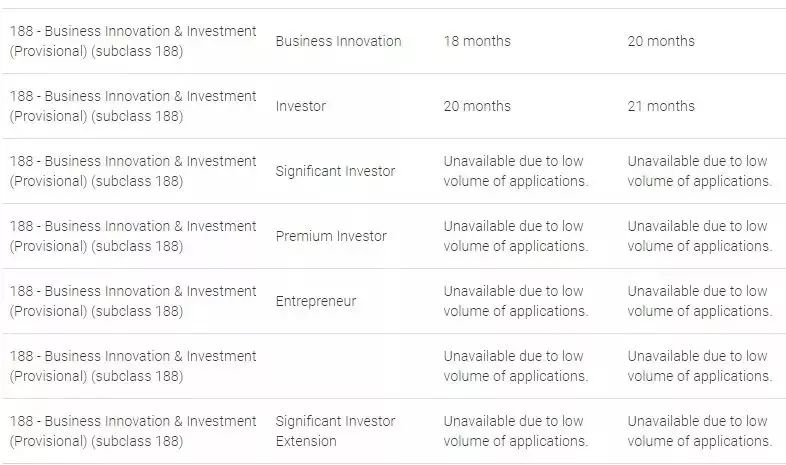Click visa name in row with blank stream
This screenshot has width=786, height=465.
point(133,366)
